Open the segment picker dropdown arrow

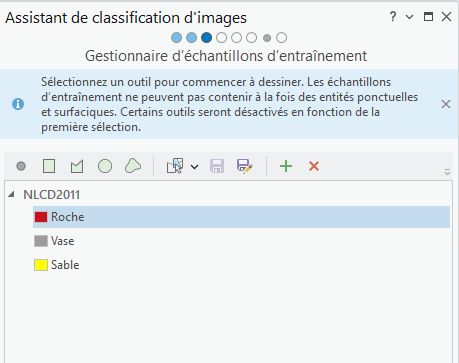(195, 167)
